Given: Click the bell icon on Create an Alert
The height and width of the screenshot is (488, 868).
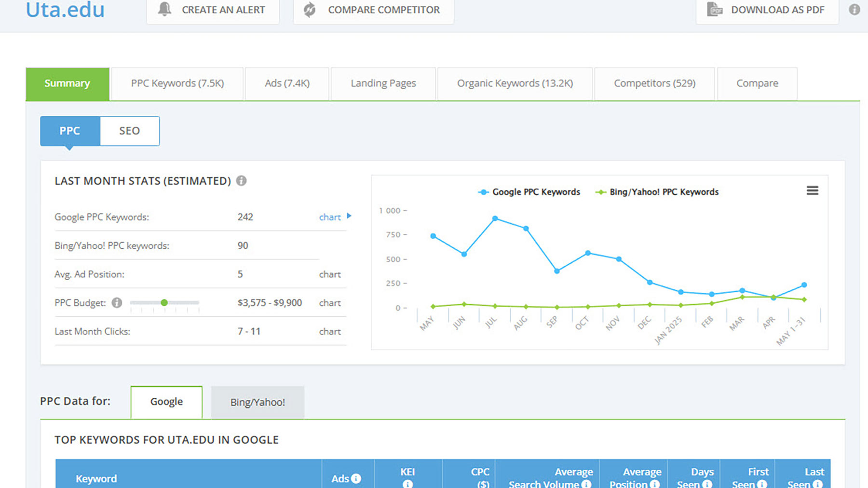Looking at the screenshot, I should 165,9.
